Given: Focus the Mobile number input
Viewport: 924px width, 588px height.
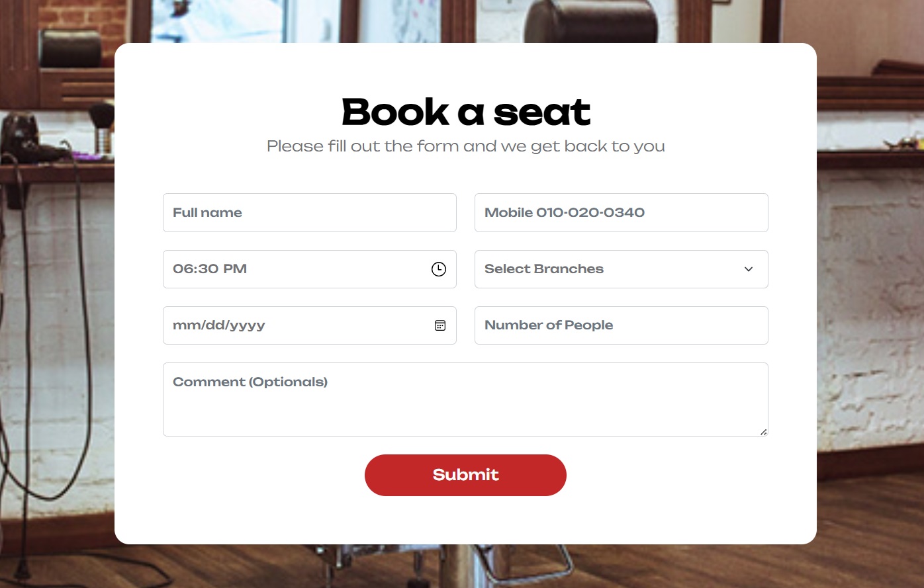Looking at the screenshot, I should click(621, 213).
